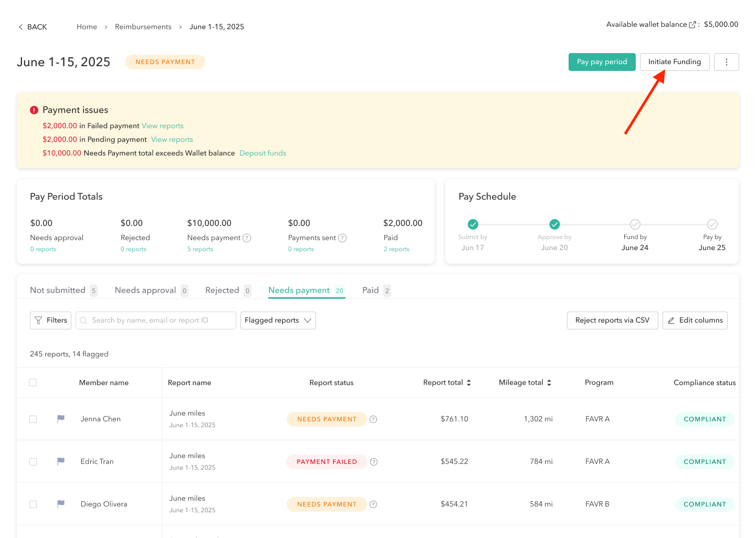This screenshot has width=756, height=538.
Task: Click the external link icon beside wallet balance
Action: pos(692,25)
